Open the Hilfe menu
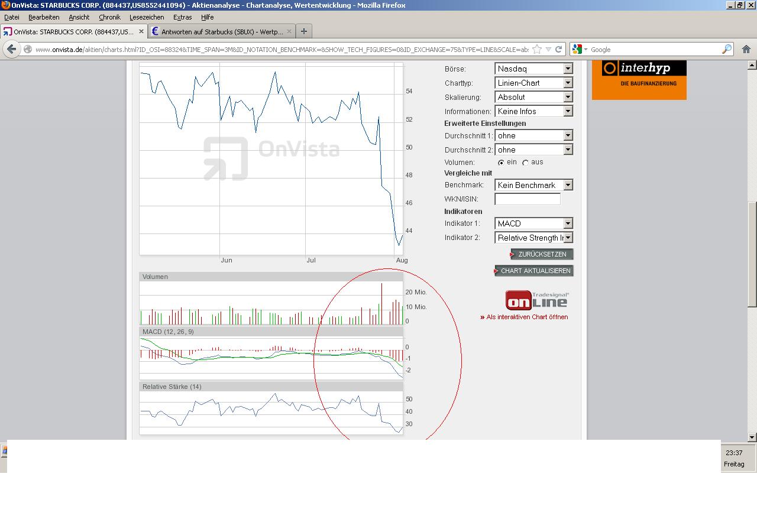This screenshot has height=532, width=757. tap(207, 17)
